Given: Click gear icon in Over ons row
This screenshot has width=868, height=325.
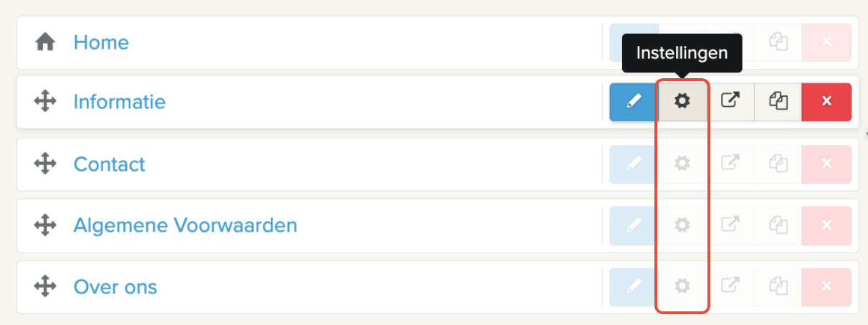Looking at the screenshot, I should pyautogui.click(x=682, y=287).
